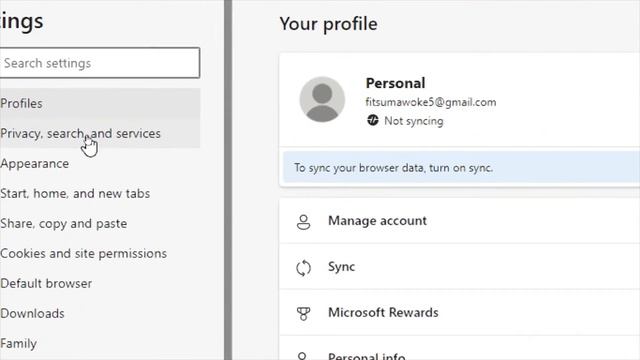640x360 pixels.
Task: Click the profile avatar picture
Action: pos(322,99)
